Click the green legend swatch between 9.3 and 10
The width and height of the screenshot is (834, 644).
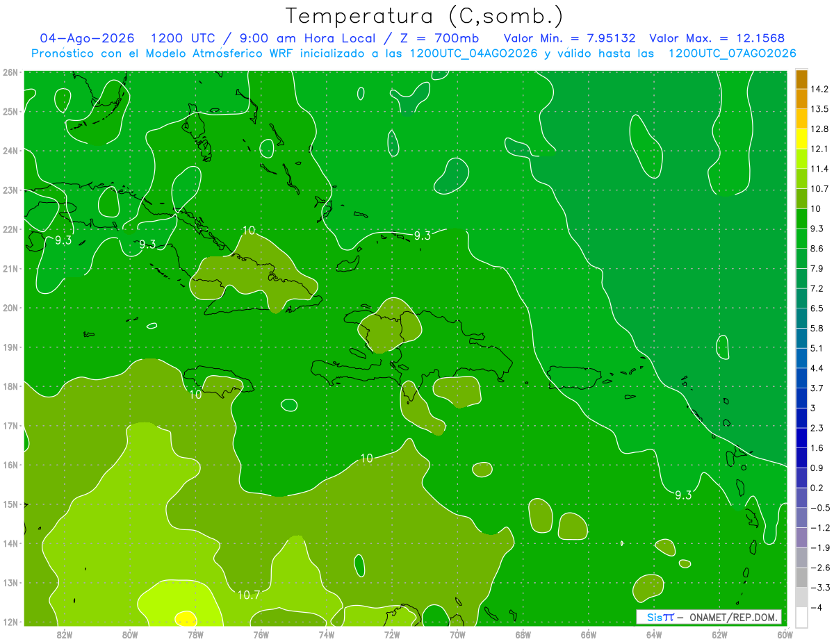coord(801,219)
